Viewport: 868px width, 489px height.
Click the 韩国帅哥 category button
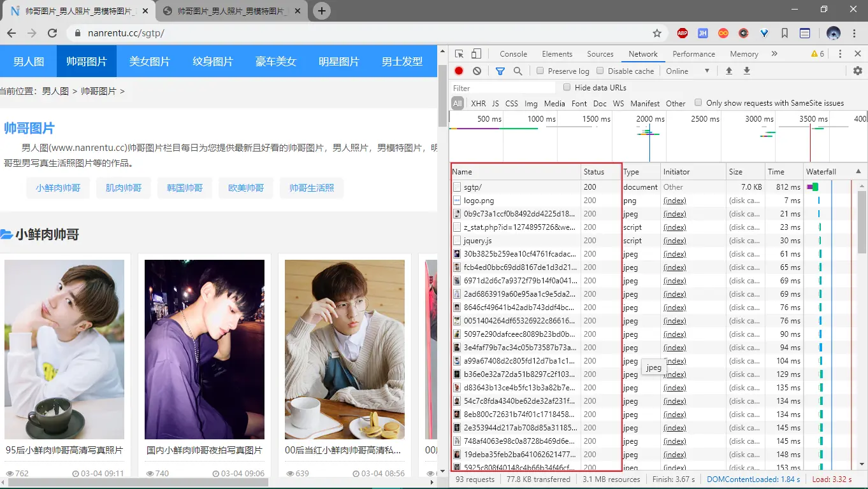point(185,188)
